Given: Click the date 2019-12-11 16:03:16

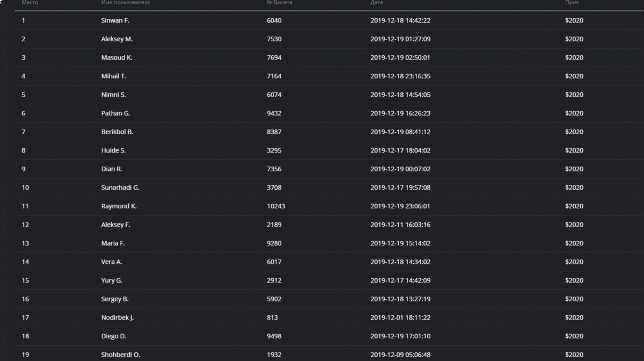Looking at the screenshot, I should pyautogui.click(x=400, y=225).
